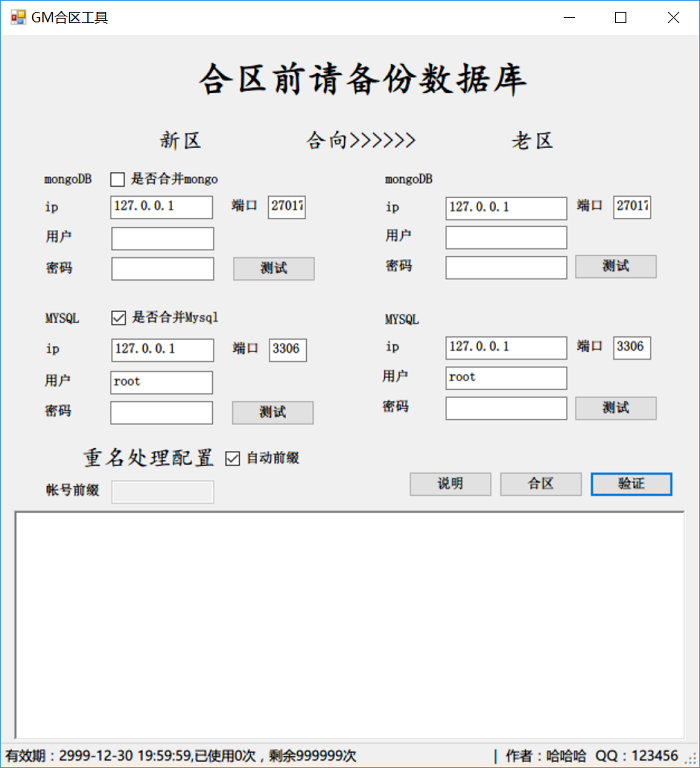Click the 说明 button
700x768 pixels.
(x=450, y=484)
